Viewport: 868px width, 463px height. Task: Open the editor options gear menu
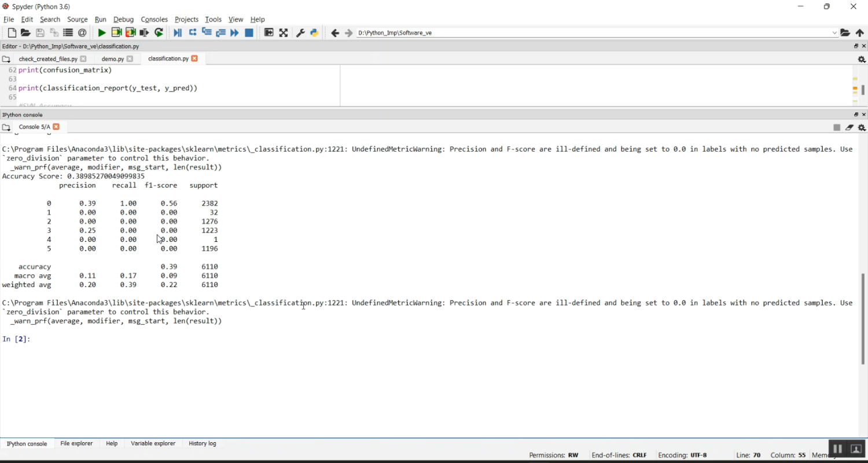coord(862,59)
